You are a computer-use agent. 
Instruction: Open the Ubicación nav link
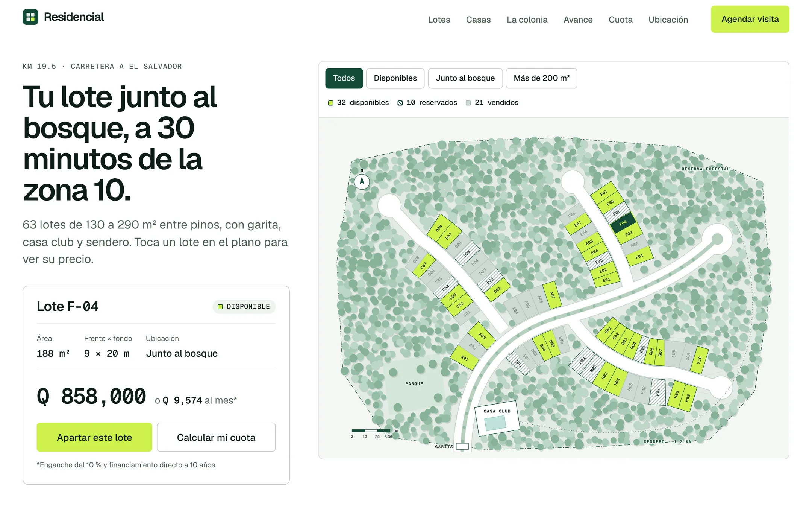(x=668, y=20)
